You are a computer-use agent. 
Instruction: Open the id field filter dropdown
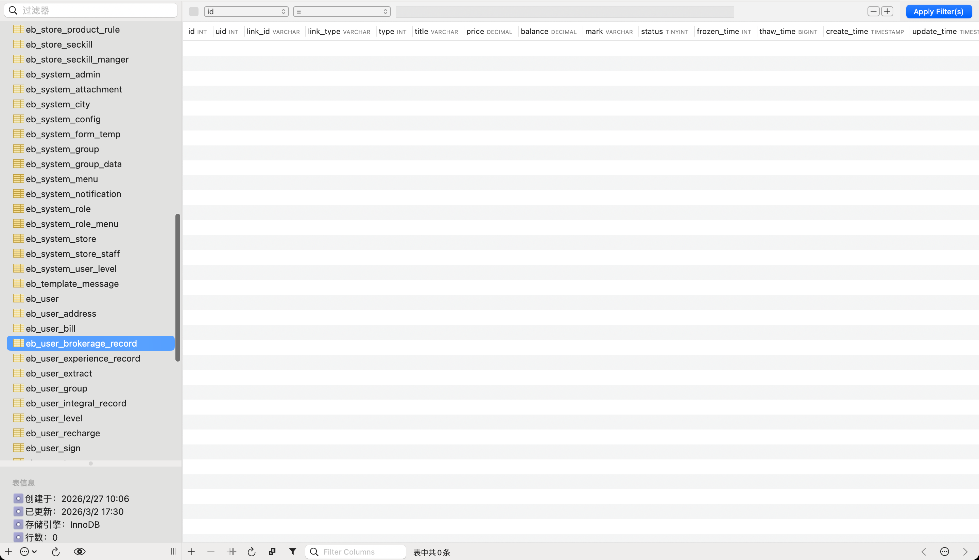(246, 12)
